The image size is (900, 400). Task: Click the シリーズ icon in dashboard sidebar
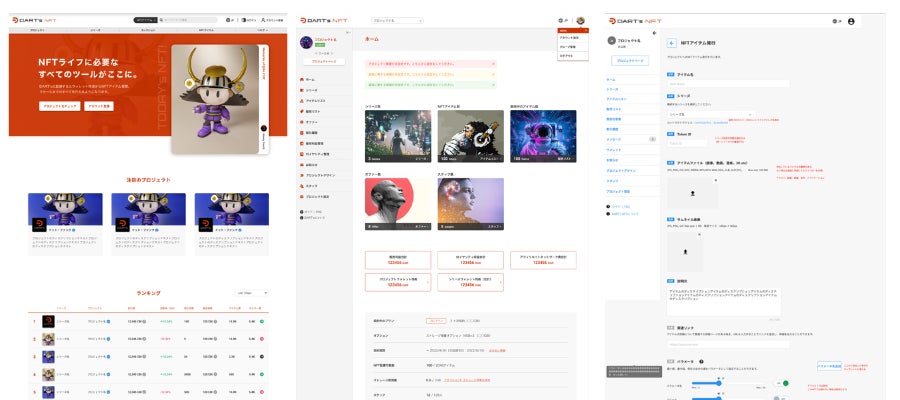pos(301,91)
